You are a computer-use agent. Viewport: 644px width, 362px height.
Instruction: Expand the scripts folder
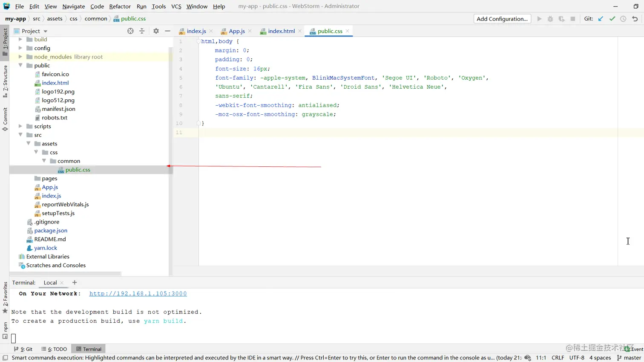[x=20, y=126]
